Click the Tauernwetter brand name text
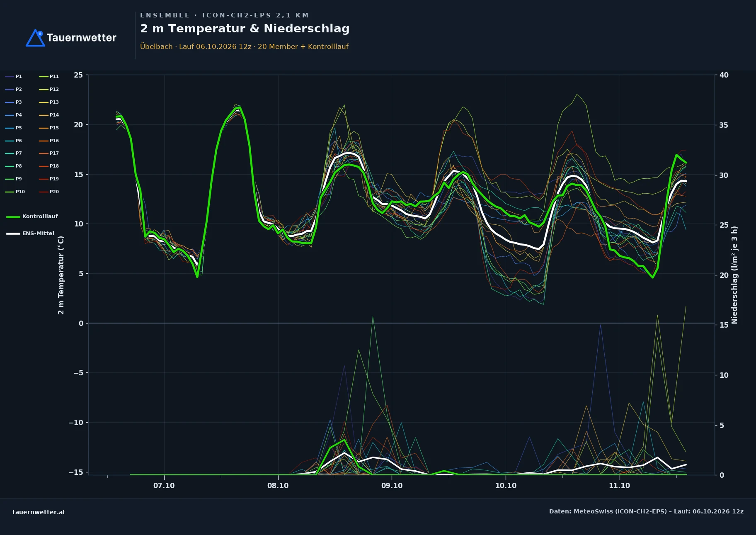The height and width of the screenshot is (535, 756). tap(82, 38)
